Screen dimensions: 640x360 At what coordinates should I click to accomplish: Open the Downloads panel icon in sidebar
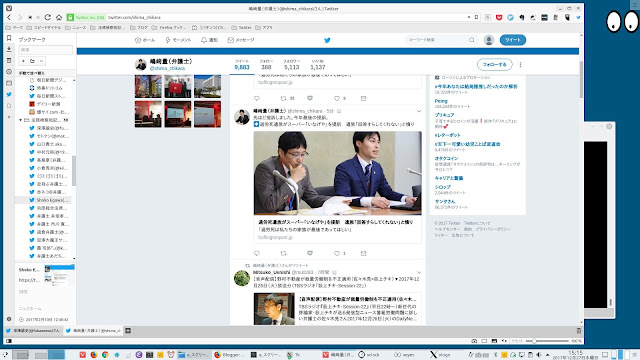point(9,49)
